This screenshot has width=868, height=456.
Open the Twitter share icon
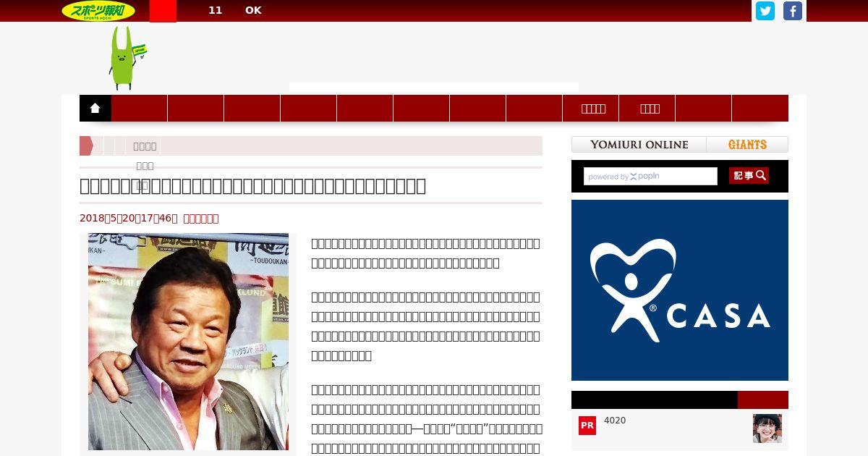[x=765, y=11]
